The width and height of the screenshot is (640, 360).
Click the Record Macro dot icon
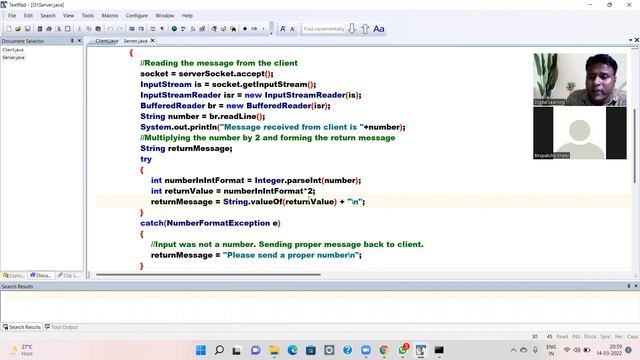click(245, 29)
